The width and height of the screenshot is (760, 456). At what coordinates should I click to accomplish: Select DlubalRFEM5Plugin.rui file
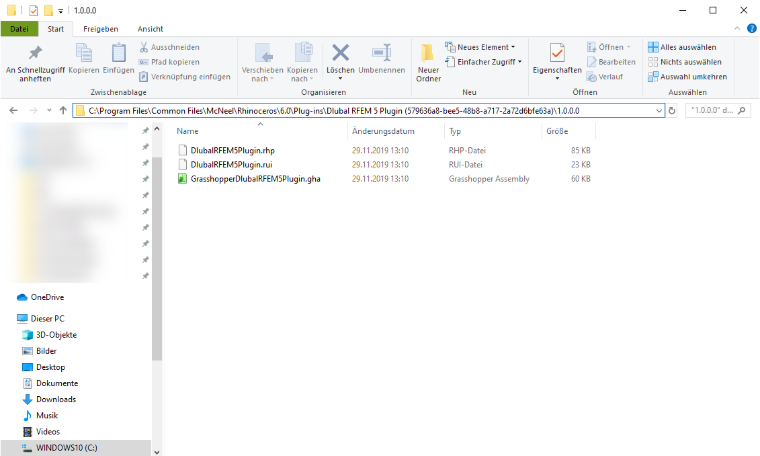click(231, 165)
